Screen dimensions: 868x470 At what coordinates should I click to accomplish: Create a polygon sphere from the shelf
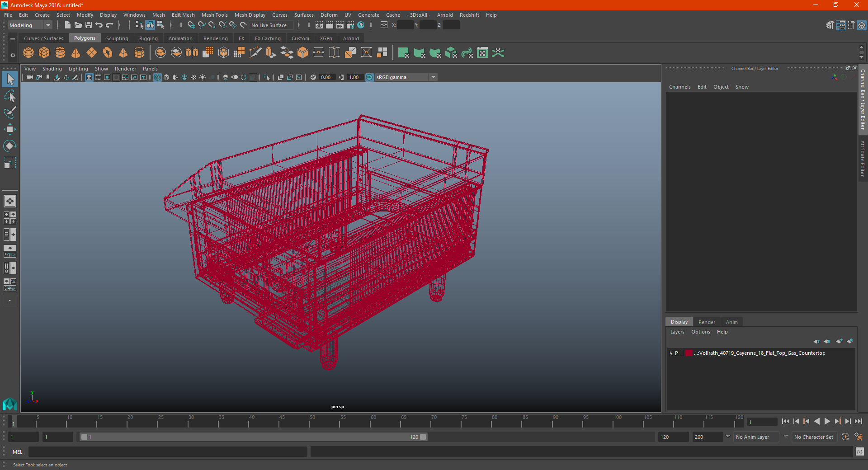pyautogui.click(x=28, y=53)
